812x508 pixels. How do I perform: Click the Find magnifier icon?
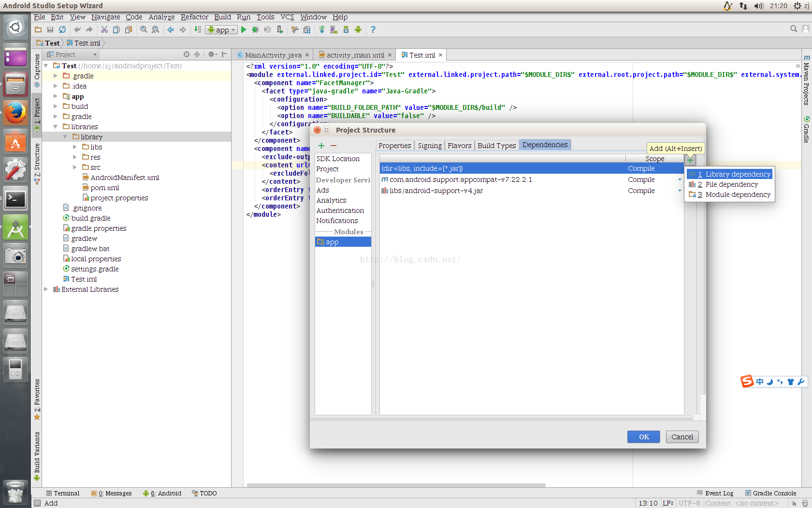point(144,30)
